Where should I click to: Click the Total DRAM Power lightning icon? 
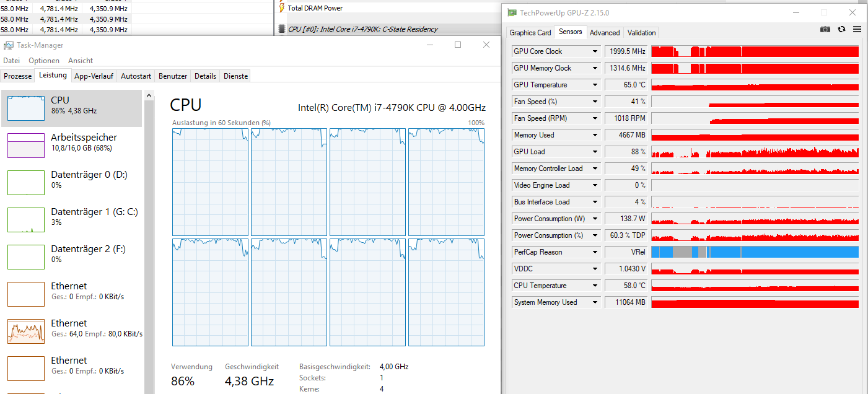pos(282,8)
